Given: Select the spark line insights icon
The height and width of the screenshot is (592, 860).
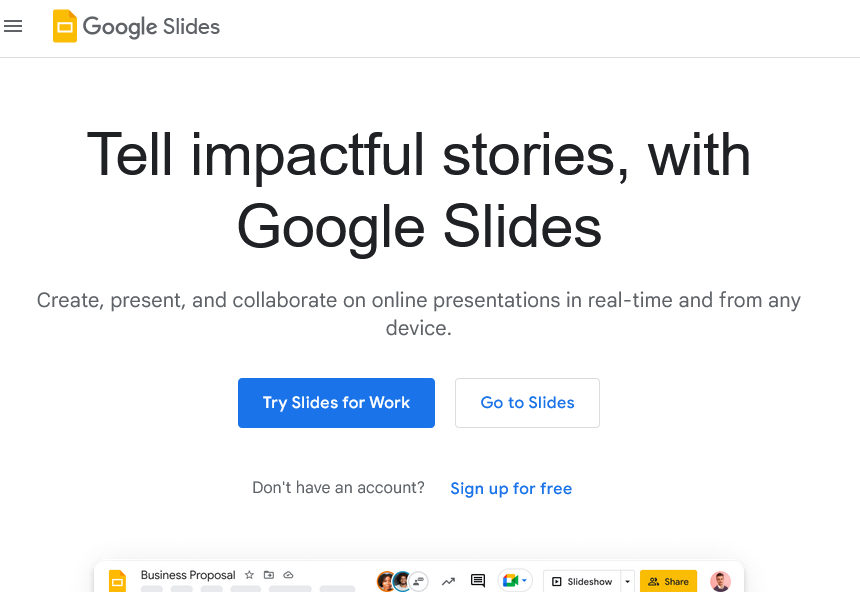Looking at the screenshot, I should [448, 580].
